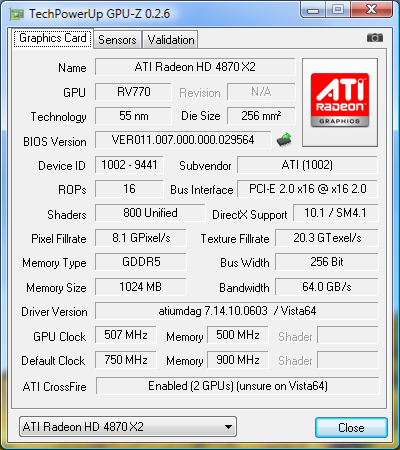Viewport: 400px width, 450px height.
Task: Click the Bandwidth 64.0 GB/s field
Action: pos(327,287)
